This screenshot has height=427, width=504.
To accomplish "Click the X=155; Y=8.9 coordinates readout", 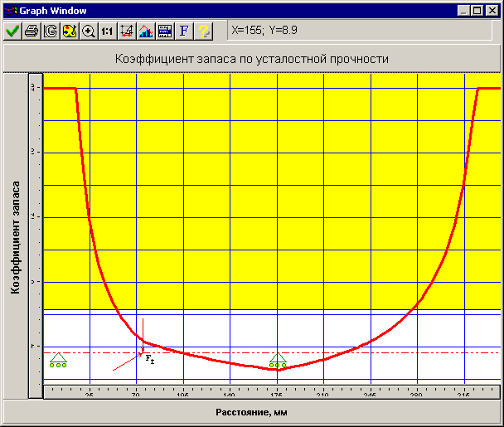I will pyautogui.click(x=264, y=30).
